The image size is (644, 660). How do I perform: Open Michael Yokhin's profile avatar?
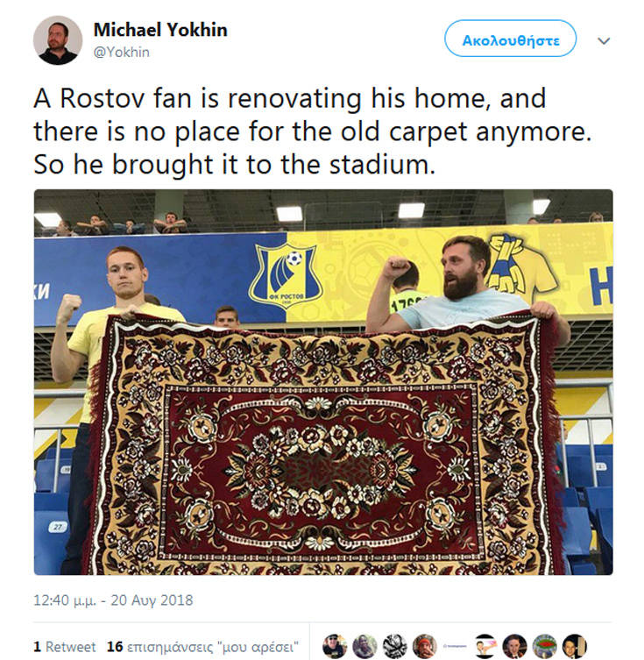click(x=58, y=40)
